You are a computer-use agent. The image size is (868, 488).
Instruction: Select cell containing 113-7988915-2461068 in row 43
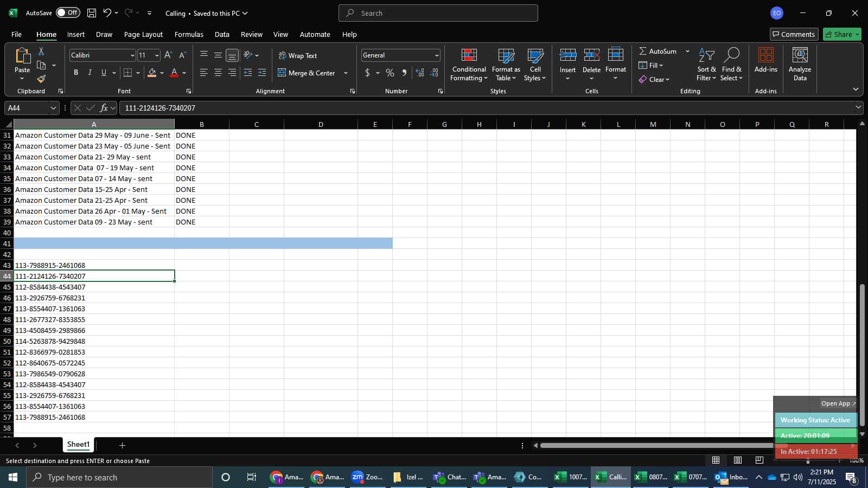(94, 265)
